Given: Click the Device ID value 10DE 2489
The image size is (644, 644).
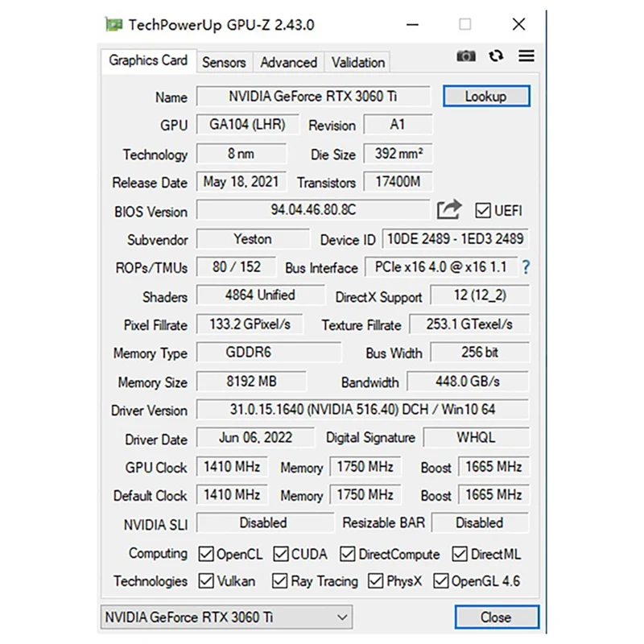Looking at the screenshot, I should [x=455, y=238].
